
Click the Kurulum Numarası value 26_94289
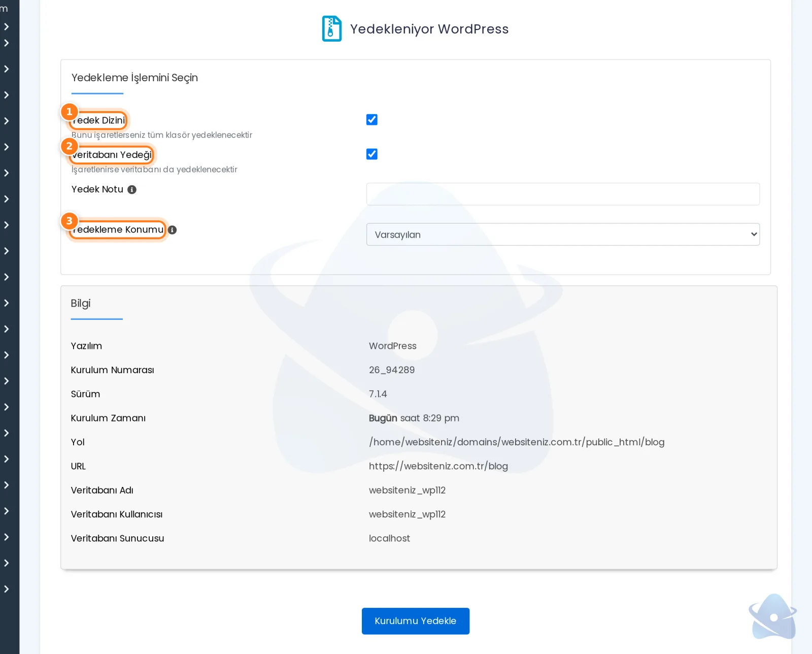click(391, 370)
